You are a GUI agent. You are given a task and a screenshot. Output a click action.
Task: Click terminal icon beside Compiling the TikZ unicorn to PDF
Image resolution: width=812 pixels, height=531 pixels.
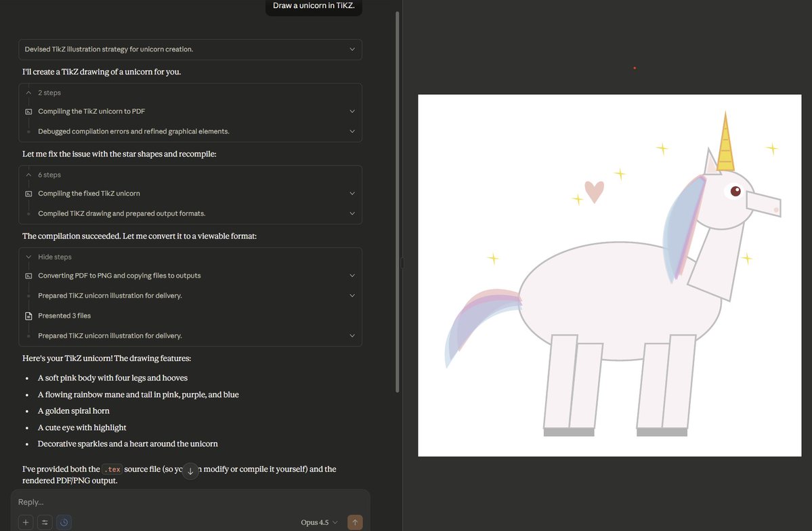click(28, 111)
